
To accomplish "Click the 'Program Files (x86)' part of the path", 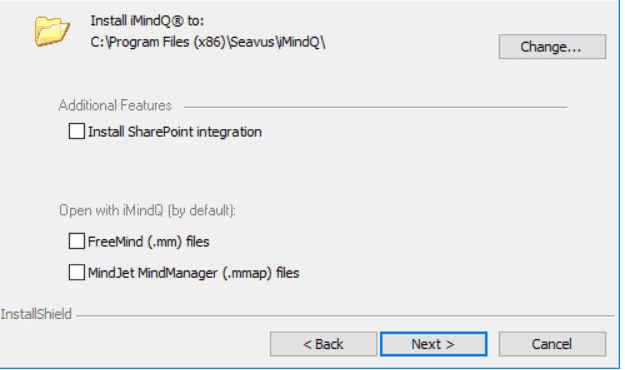I will pyautogui.click(x=167, y=42).
